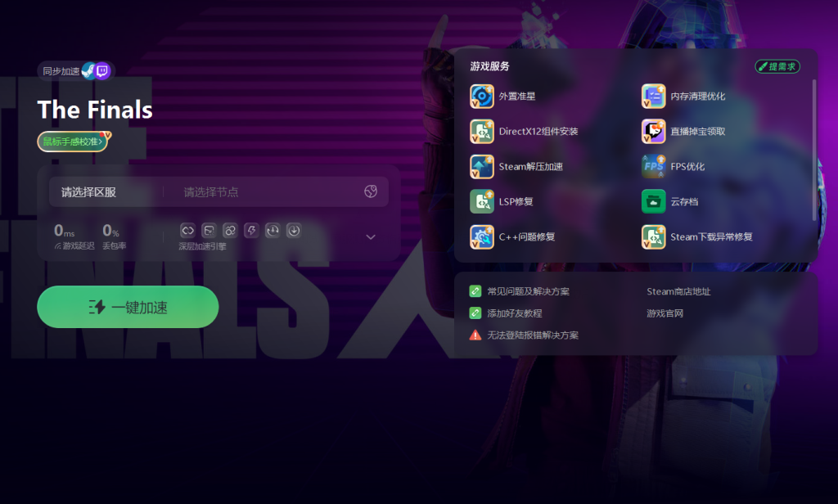Screen dimensions: 838x504
Task: Click the Steam icon beside 同步加速
Action: [x=88, y=71]
